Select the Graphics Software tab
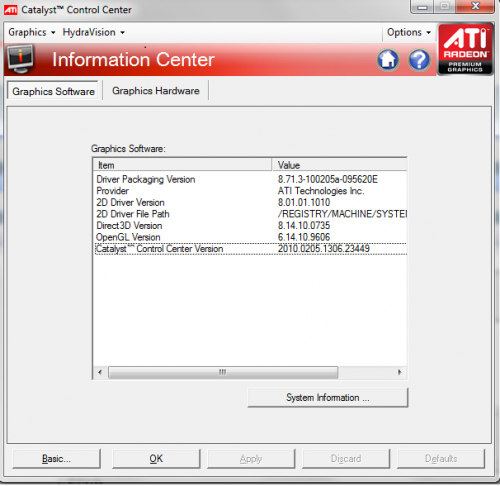 53,91
